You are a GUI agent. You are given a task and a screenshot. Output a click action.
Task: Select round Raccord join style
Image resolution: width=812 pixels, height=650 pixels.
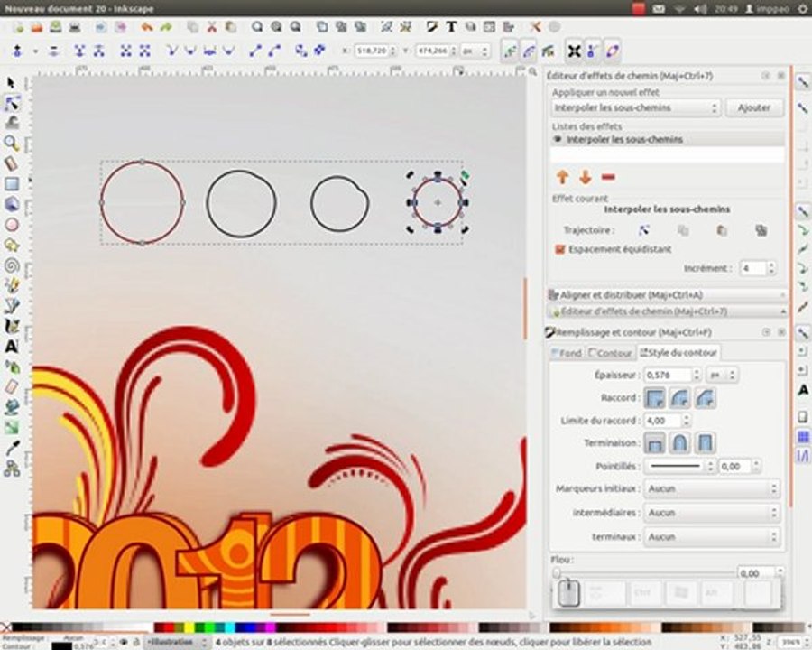(680, 398)
